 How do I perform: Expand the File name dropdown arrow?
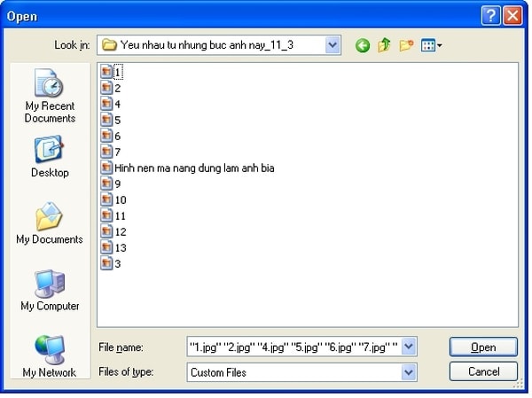pos(409,347)
